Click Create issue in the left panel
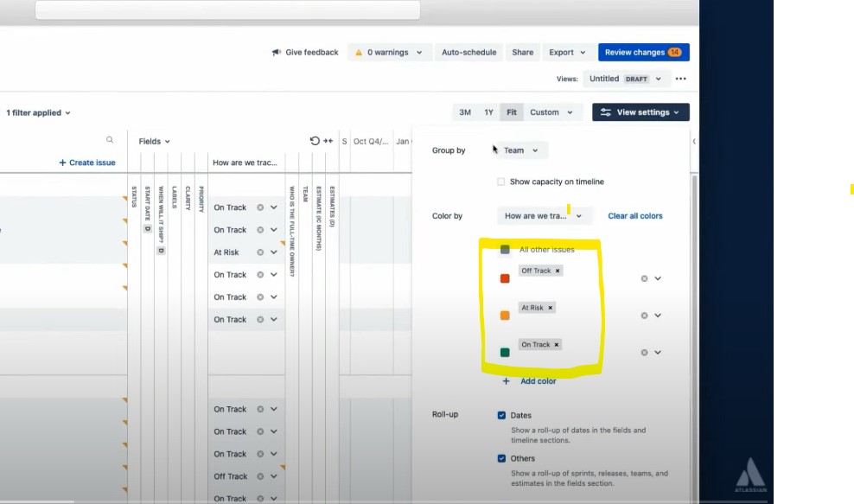The image size is (854, 504). pos(86,163)
